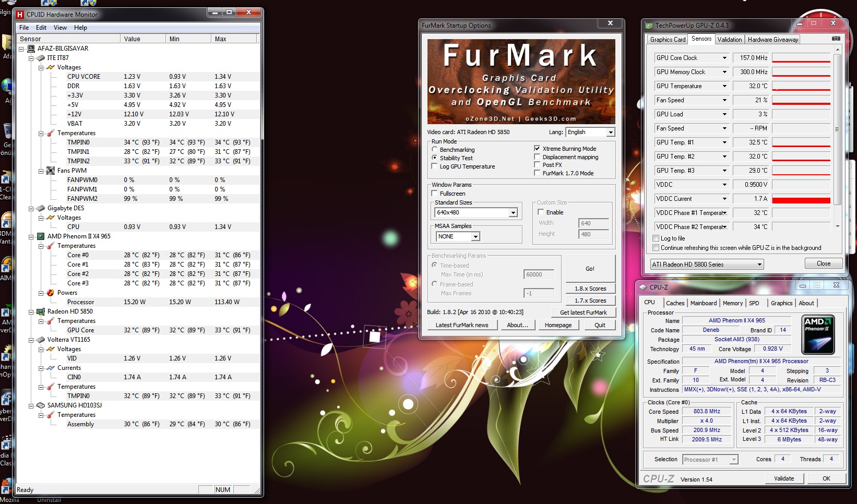
Task: Open the File menu in HWMonitor
Action: click(24, 28)
